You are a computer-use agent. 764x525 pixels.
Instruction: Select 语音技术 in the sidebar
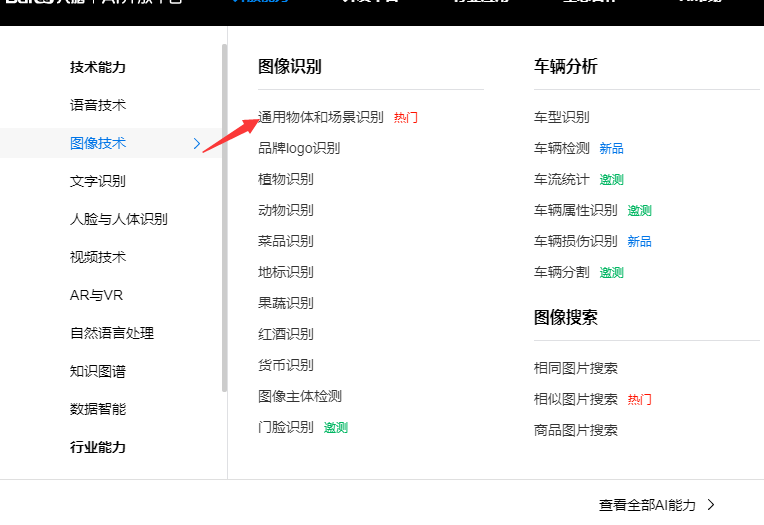[98, 105]
